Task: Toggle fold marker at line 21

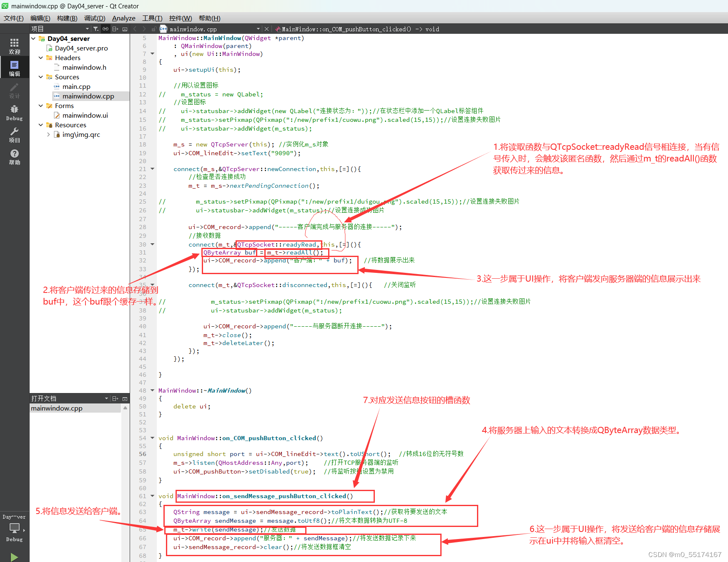Action: click(153, 169)
